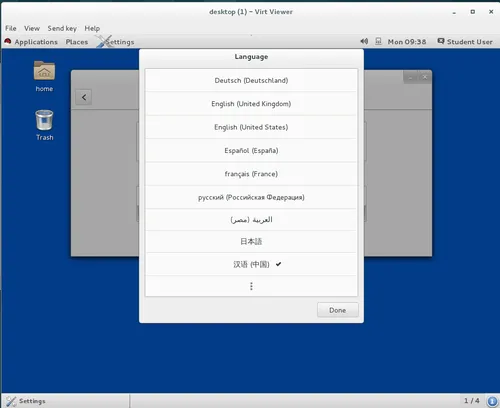Click the Done button in Language dialog

pyautogui.click(x=338, y=310)
